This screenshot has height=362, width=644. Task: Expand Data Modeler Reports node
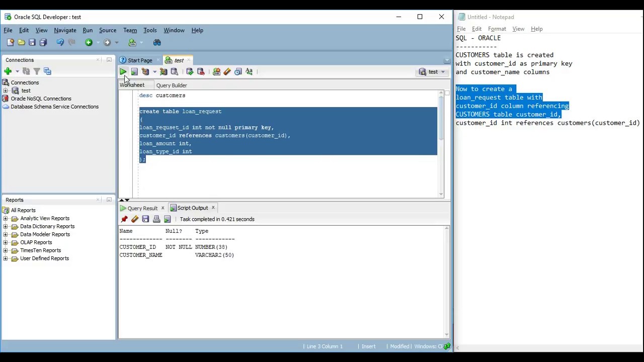click(x=6, y=234)
